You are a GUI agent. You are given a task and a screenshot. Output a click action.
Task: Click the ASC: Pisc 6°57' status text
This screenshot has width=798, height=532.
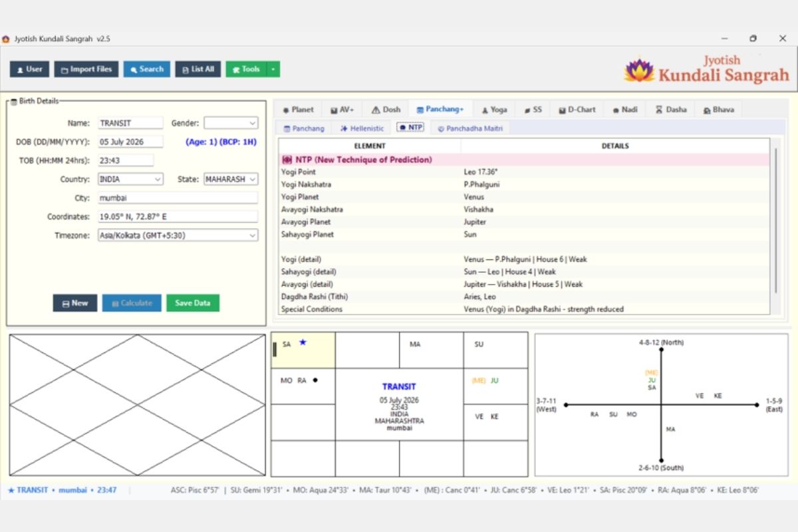click(x=195, y=490)
